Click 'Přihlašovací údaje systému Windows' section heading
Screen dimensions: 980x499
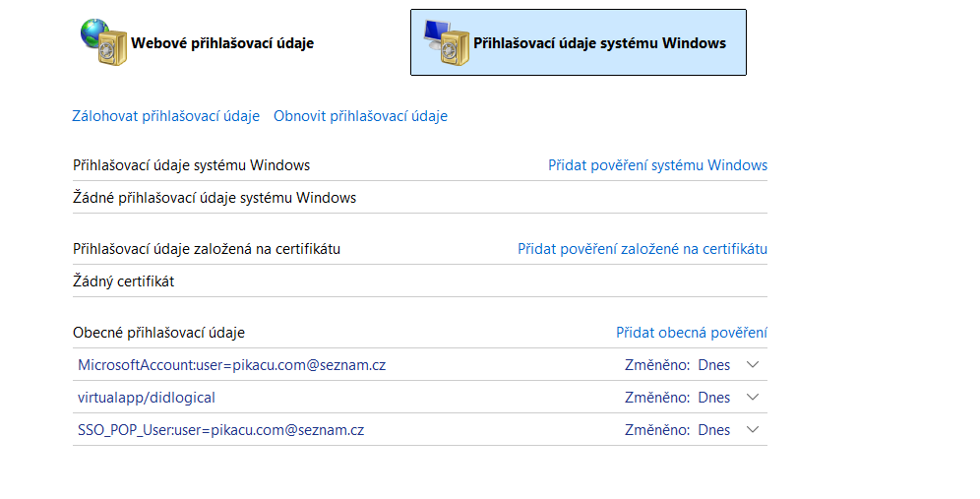coord(191,165)
